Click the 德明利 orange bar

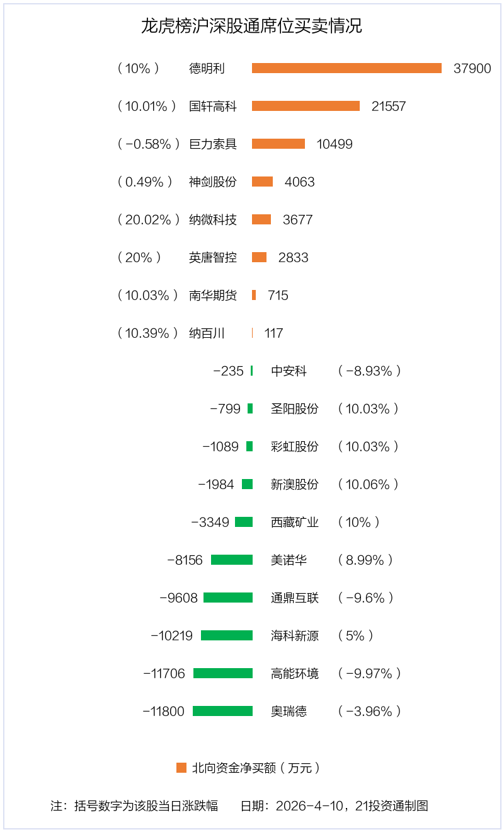(346, 68)
